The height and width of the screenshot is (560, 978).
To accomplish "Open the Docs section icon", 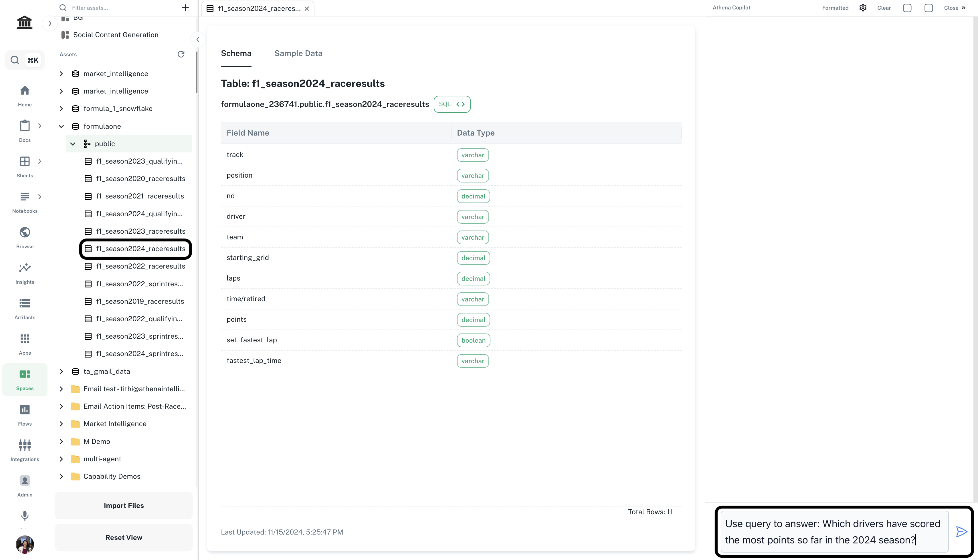I will click(x=25, y=126).
